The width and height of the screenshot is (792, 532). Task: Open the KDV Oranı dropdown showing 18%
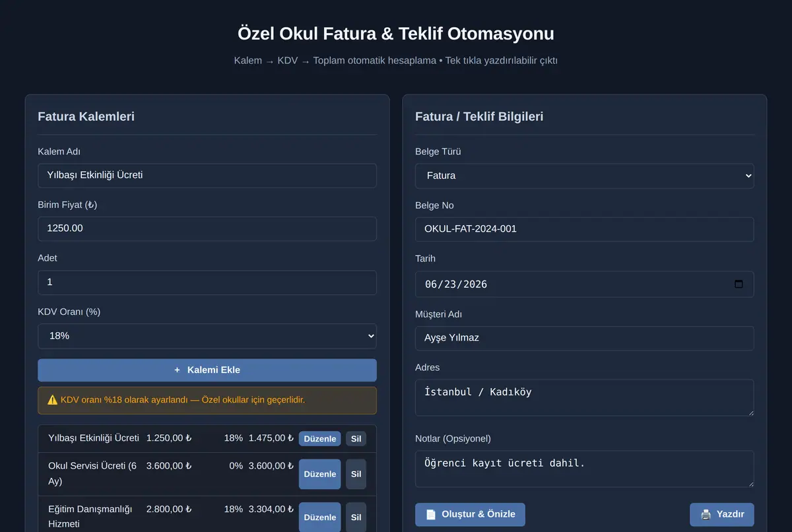207,336
